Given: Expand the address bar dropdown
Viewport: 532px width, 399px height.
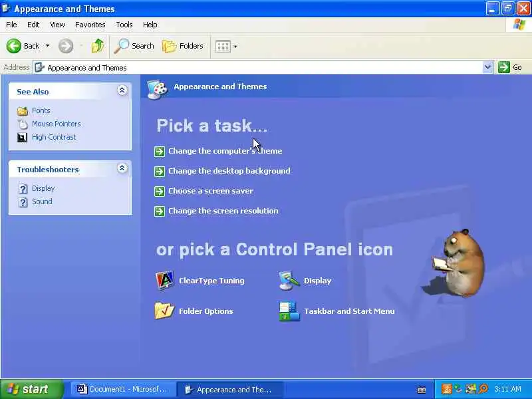Looking at the screenshot, I should [x=487, y=67].
